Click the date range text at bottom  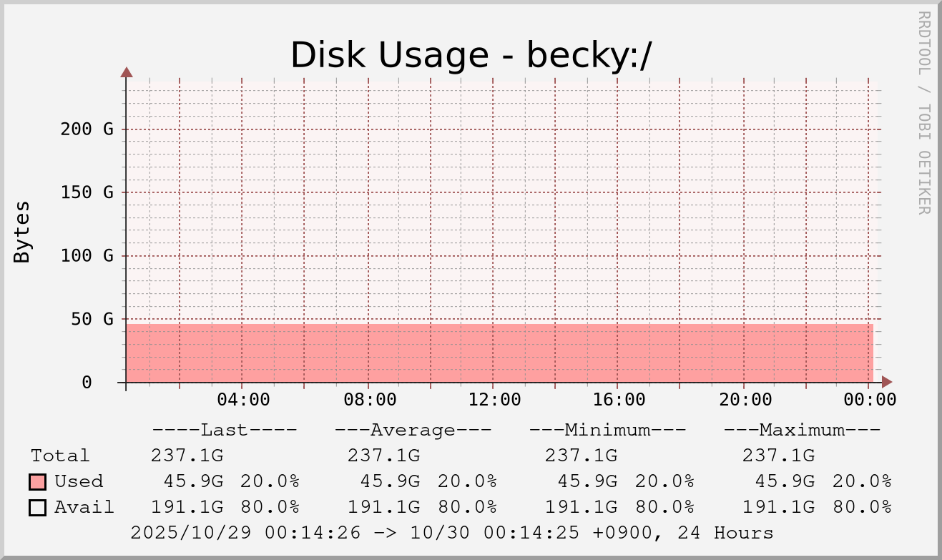coord(451,534)
